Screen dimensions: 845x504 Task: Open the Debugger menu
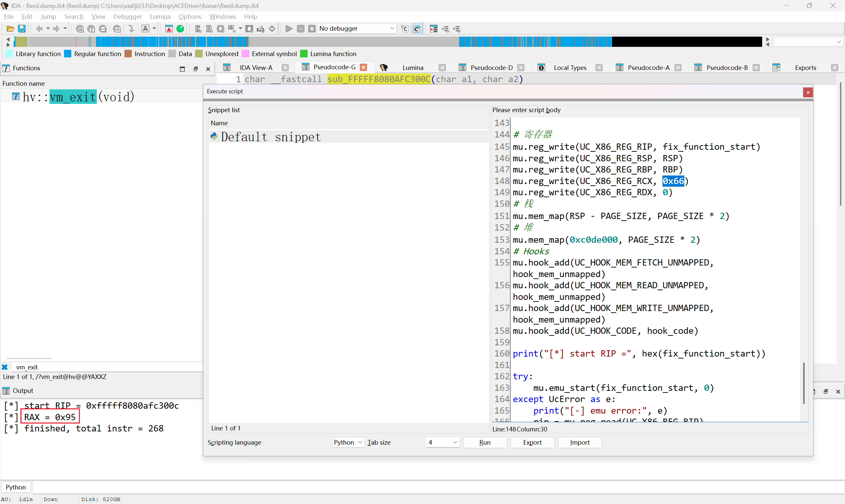point(127,16)
